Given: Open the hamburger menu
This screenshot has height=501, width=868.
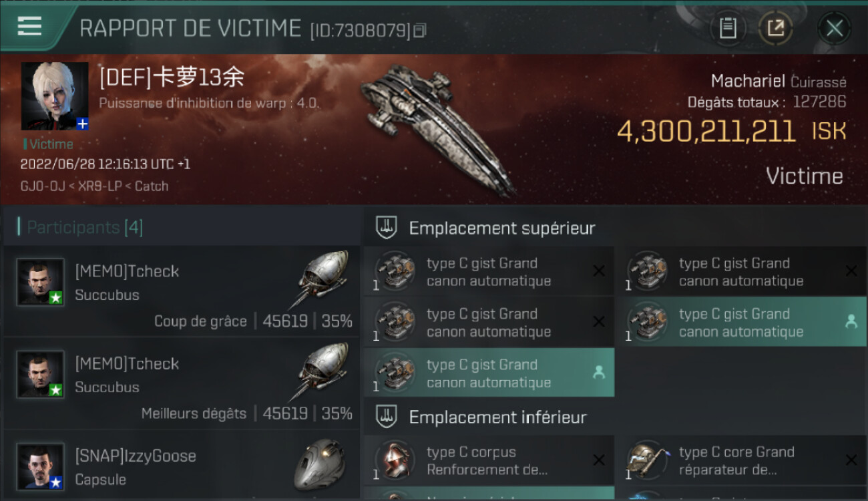Looking at the screenshot, I should coord(29,27).
